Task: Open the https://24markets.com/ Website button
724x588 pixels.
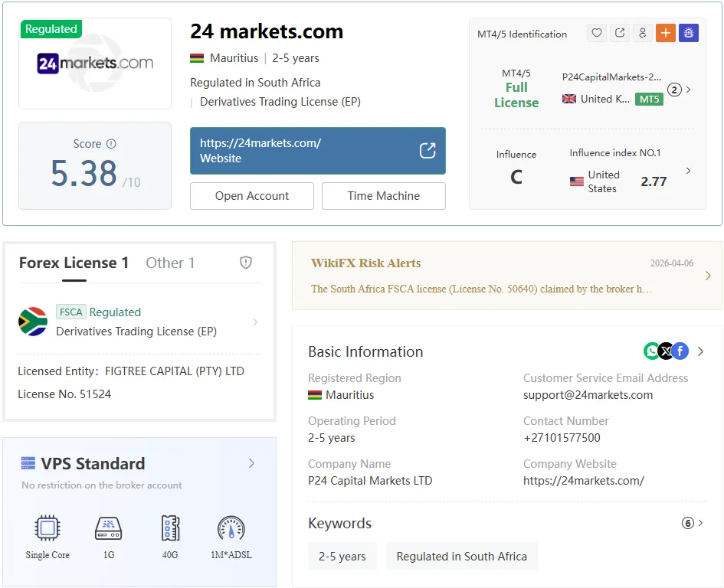Action: pos(318,151)
